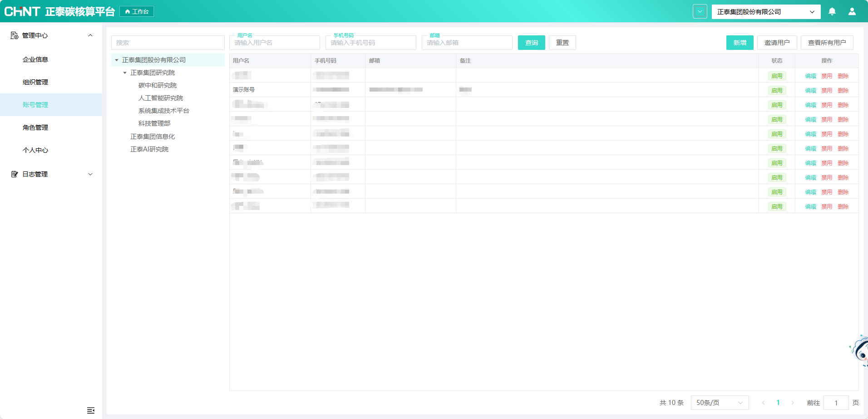868x419 pixels.
Task: Collapse the 正泰集团研究院 tree node arrow
Action: click(125, 73)
